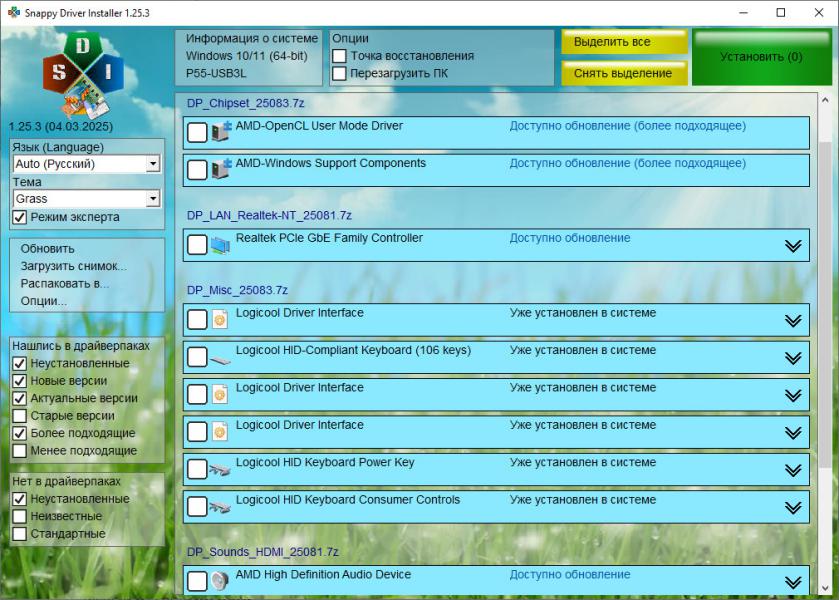Click the AMD-OpenCL User Mode Driver device icon
This screenshot has width=839, height=600.
tap(220, 132)
